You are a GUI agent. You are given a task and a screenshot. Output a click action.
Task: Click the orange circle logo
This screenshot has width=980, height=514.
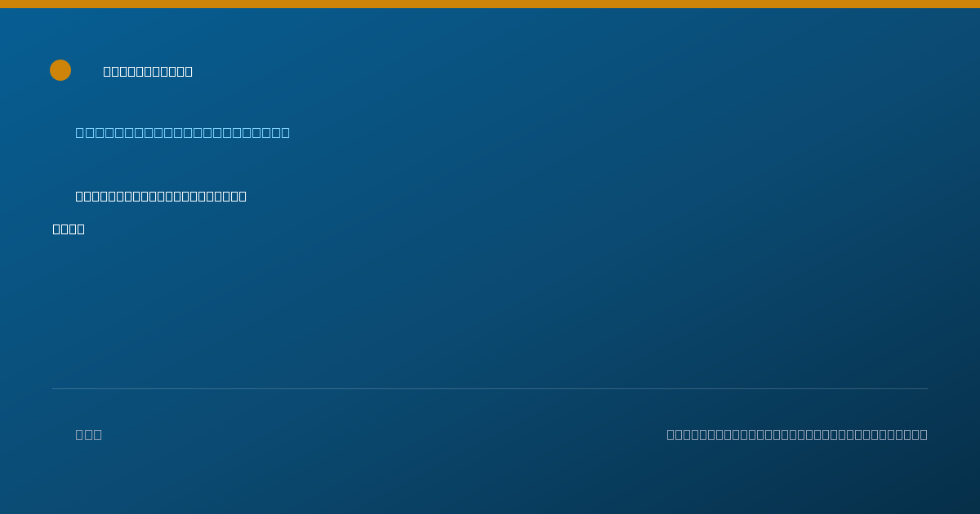60,70
